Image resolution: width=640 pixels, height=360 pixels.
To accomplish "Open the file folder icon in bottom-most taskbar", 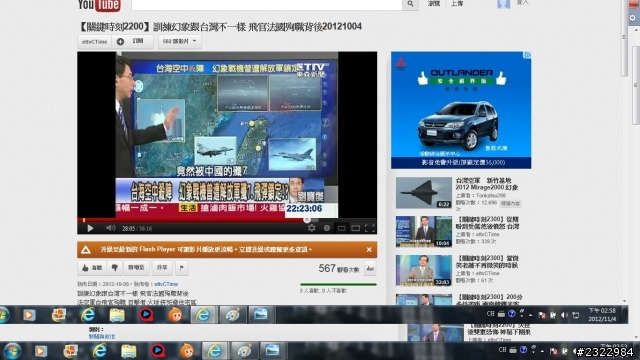I will 128,351.
